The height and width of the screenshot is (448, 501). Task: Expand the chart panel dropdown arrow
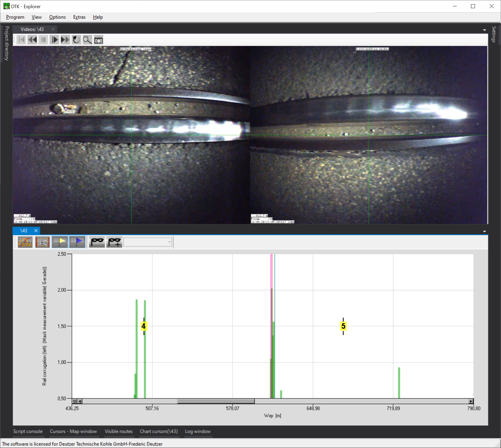pos(484,231)
